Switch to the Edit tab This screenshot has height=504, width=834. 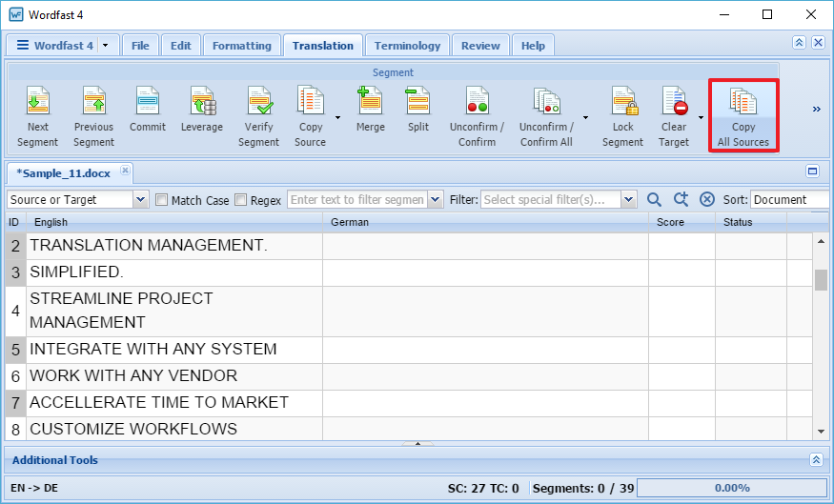click(181, 46)
